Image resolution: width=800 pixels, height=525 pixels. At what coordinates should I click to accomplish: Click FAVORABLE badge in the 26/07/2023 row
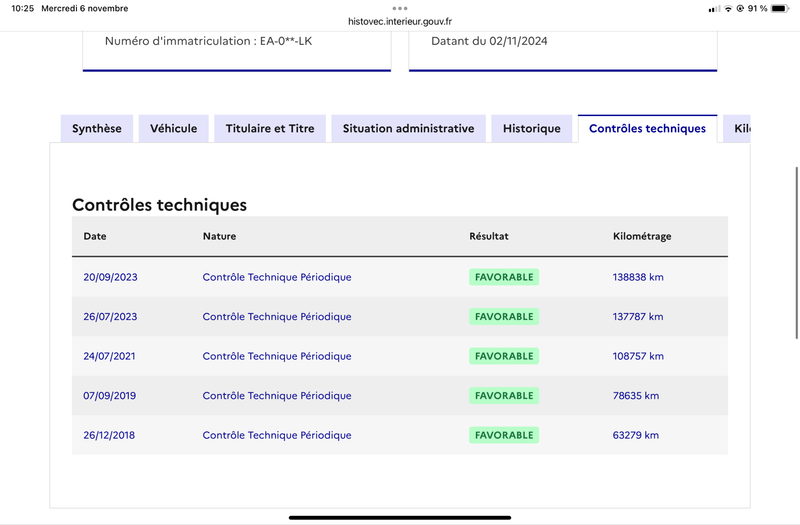coord(504,316)
